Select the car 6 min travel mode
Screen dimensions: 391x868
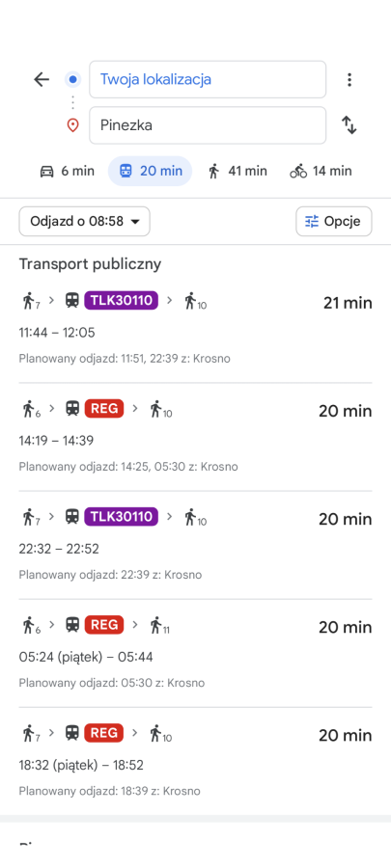pyautogui.click(x=67, y=171)
